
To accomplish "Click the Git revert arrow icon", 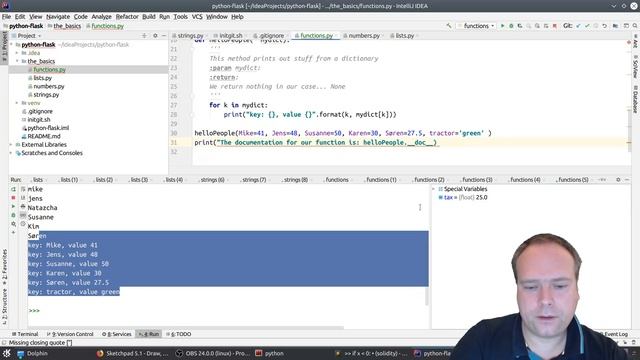I will tap(604, 26).
